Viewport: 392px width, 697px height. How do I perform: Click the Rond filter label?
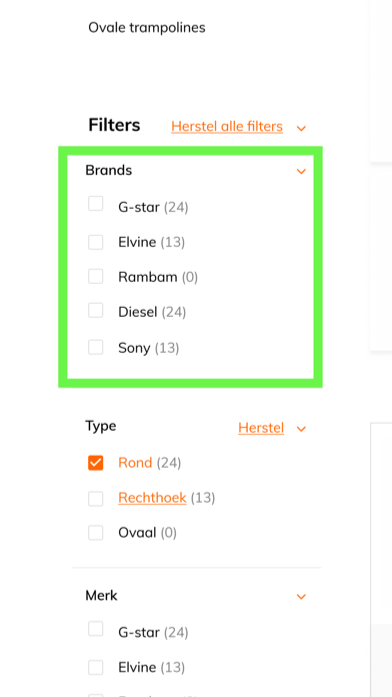[135, 463]
